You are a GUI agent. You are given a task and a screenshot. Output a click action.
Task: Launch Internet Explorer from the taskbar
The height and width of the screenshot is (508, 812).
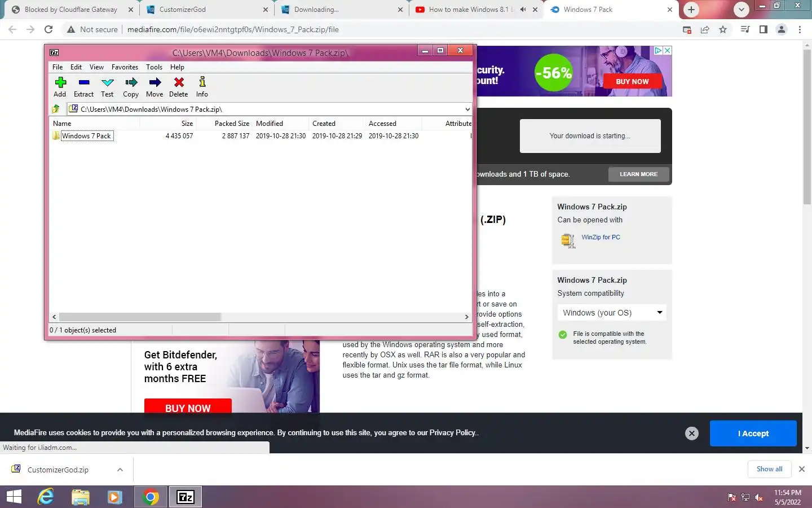[46, 497]
